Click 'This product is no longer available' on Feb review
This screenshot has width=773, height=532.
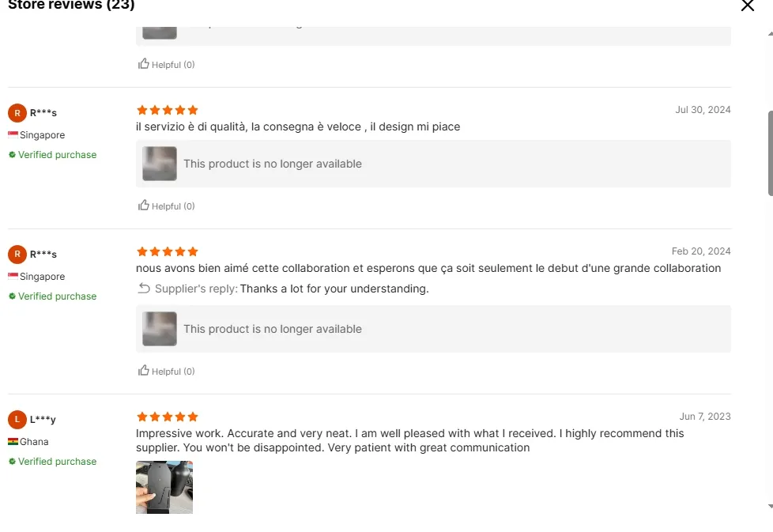tap(272, 329)
